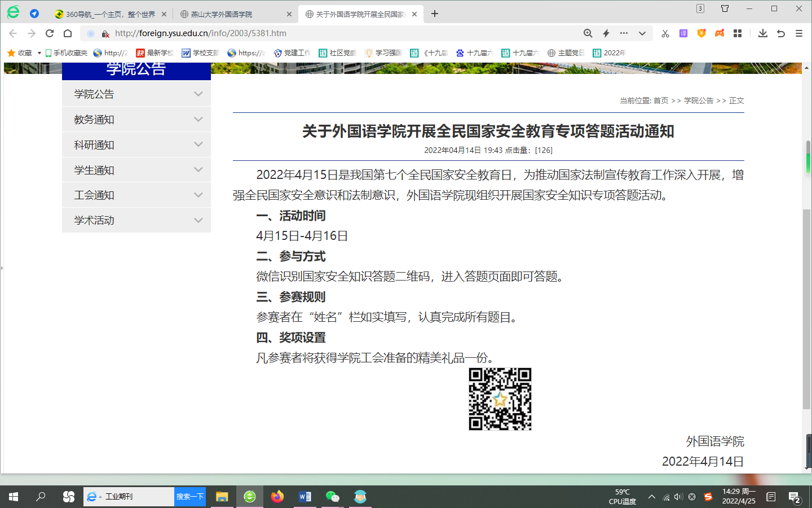The image size is (812, 508).
Task: Expand the 学院公告 sidebar section
Action: pos(198,94)
